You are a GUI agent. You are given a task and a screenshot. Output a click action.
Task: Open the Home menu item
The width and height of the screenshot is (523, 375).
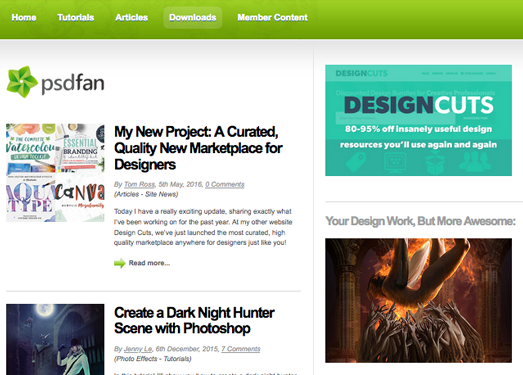click(x=24, y=17)
